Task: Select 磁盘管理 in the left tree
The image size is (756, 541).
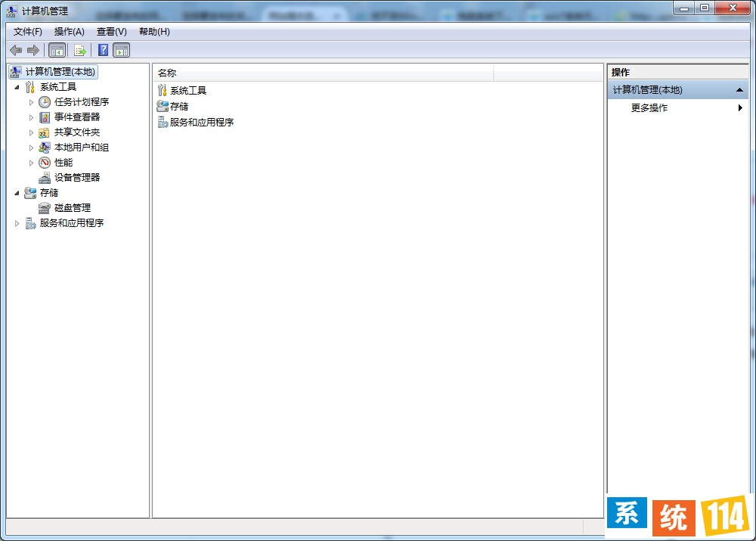Action: click(x=72, y=208)
